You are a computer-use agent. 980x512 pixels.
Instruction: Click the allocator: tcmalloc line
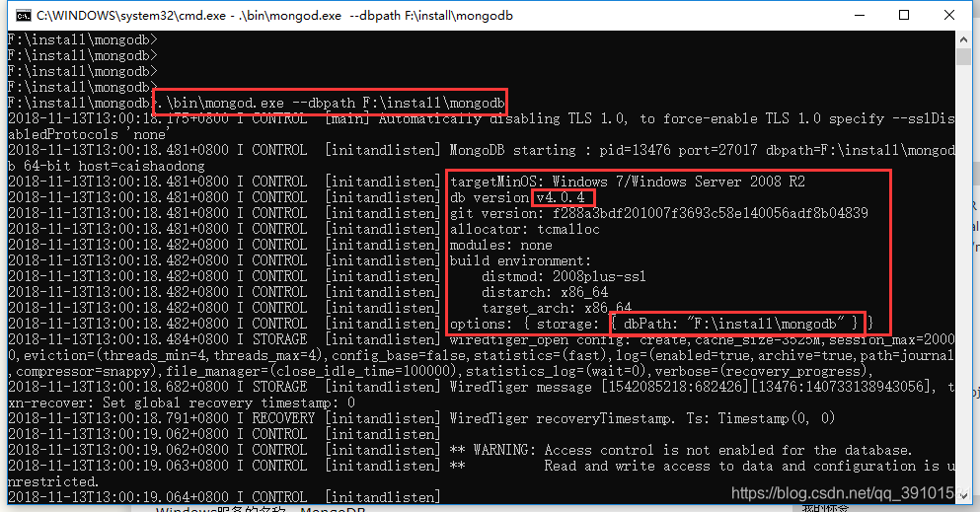click(x=525, y=229)
